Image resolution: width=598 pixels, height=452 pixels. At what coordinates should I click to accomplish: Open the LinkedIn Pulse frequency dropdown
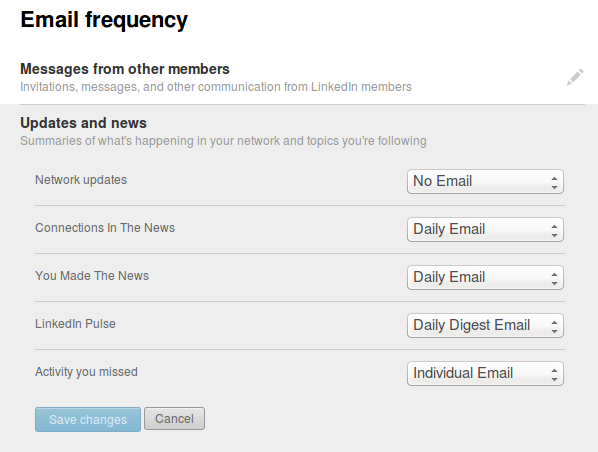[x=485, y=325]
